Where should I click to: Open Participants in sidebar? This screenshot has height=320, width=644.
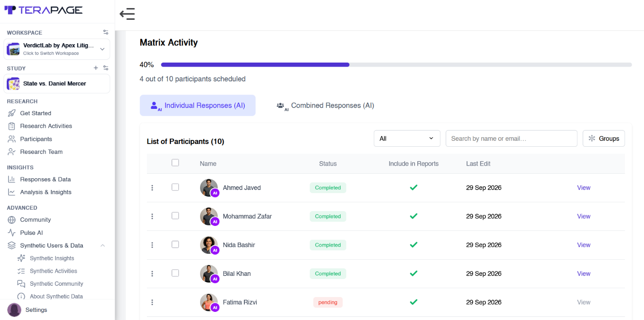click(36, 139)
